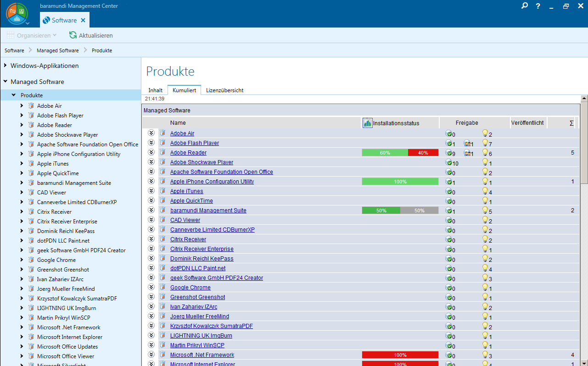Click the users icon in Adobe Flash Player row

[x=467, y=143]
